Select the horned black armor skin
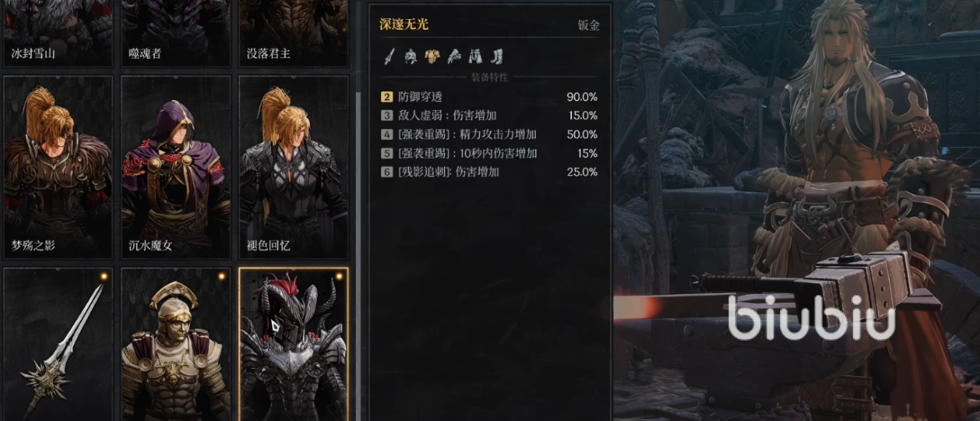The height and width of the screenshot is (421, 980). [x=293, y=344]
